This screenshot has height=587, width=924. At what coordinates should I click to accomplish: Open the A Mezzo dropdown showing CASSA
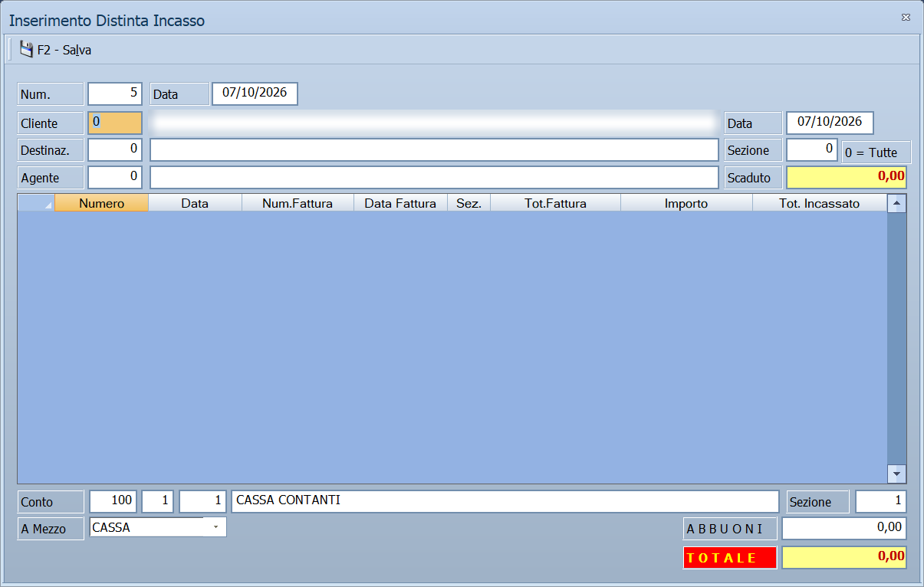point(215,527)
